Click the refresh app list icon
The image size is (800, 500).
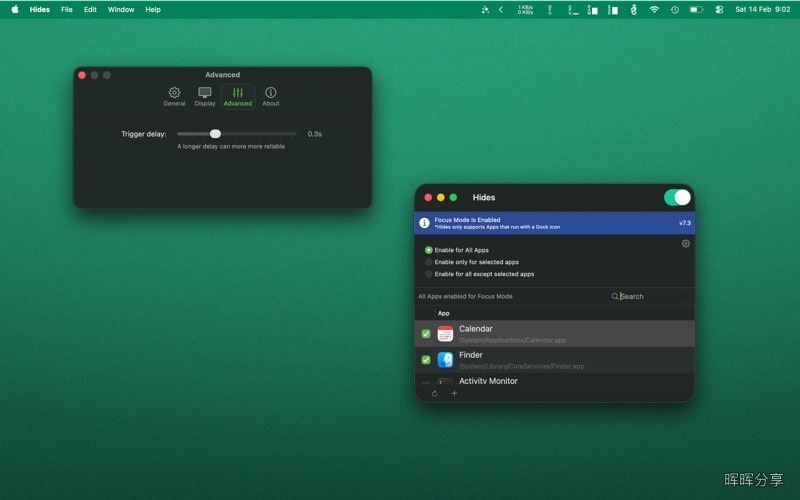coord(434,393)
